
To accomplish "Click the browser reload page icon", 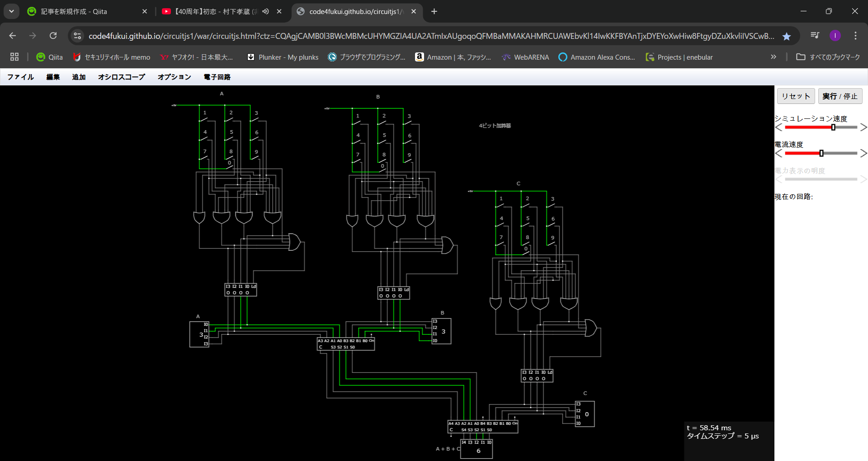I will click(53, 36).
